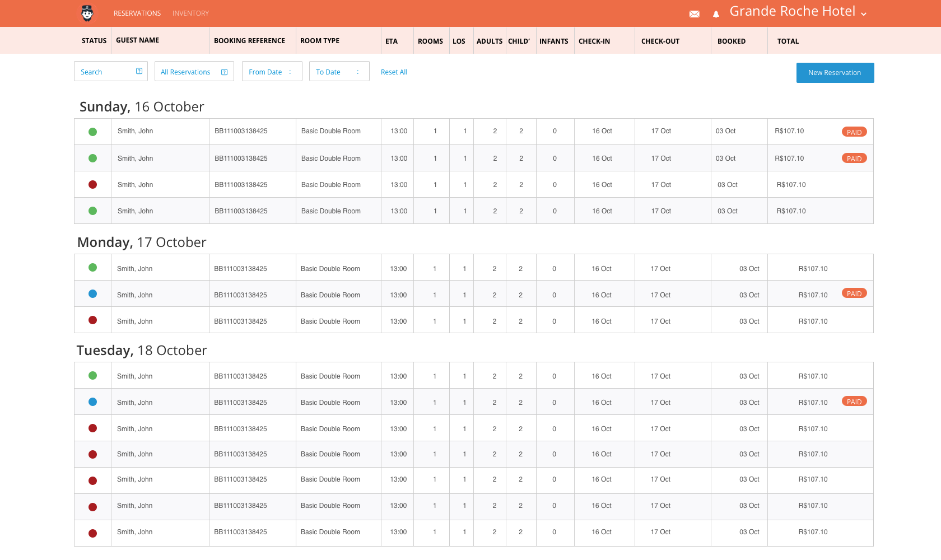Click the hotel mascot logo
941x560 pixels.
tap(87, 13)
